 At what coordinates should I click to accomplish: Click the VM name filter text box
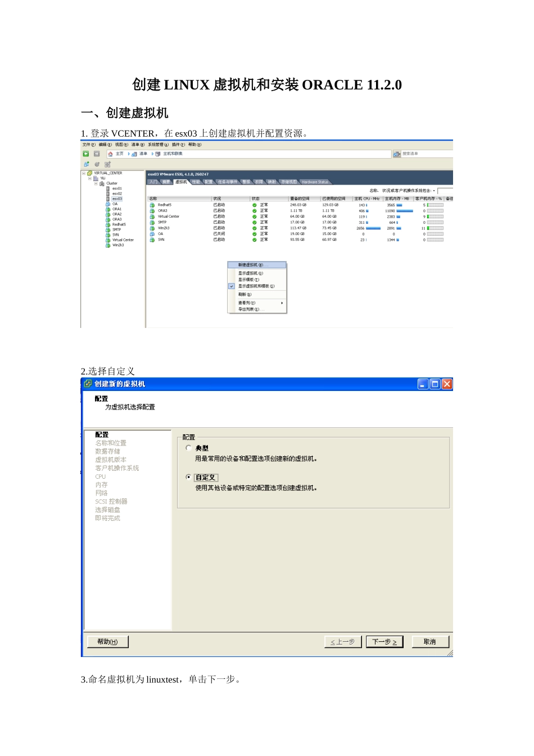point(445,191)
